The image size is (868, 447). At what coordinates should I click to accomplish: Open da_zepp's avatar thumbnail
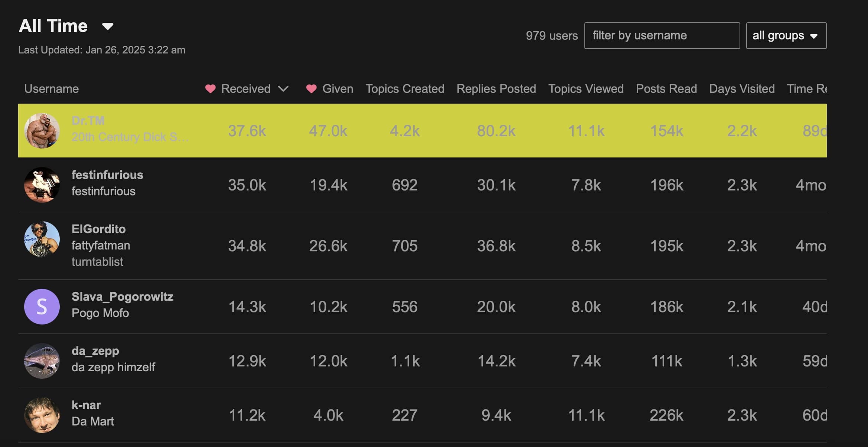[x=42, y=361]
